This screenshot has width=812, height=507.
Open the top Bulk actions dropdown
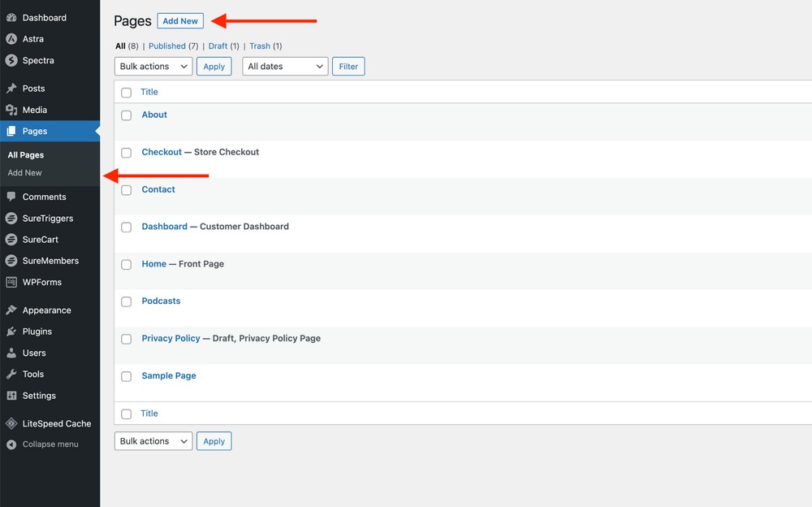(x=153, y=67)
